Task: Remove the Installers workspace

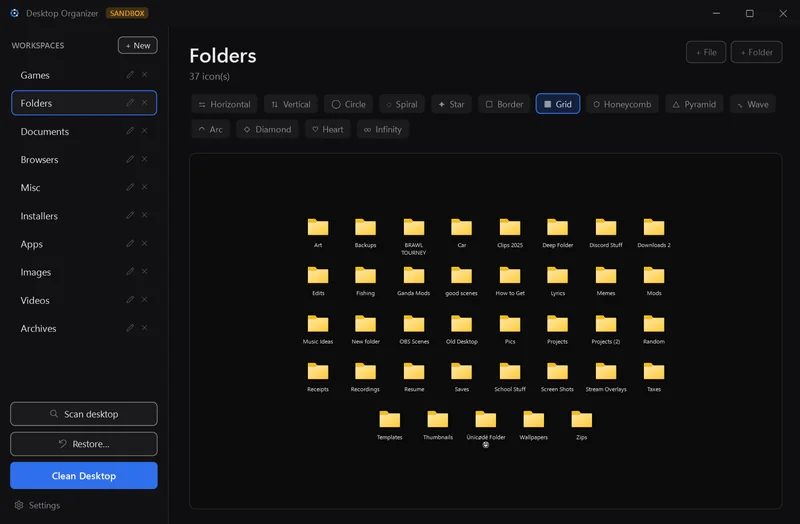Action: tap(145, 215)
